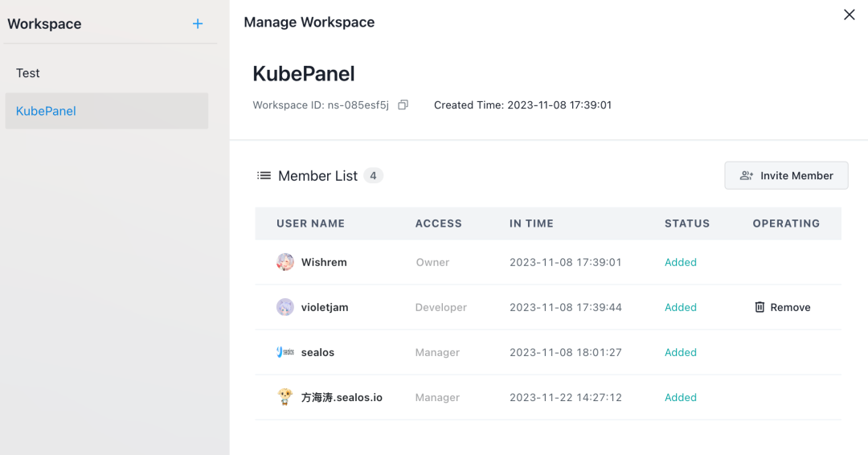This screenshot has width=868, height=455.
Task: Select the Test workspace
Action: 107,73
